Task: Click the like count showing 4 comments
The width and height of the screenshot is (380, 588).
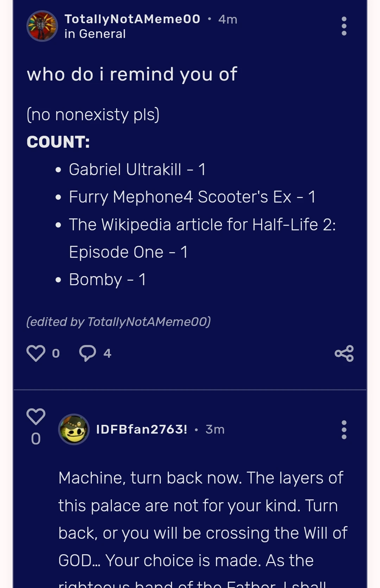Action: [107, 353]
